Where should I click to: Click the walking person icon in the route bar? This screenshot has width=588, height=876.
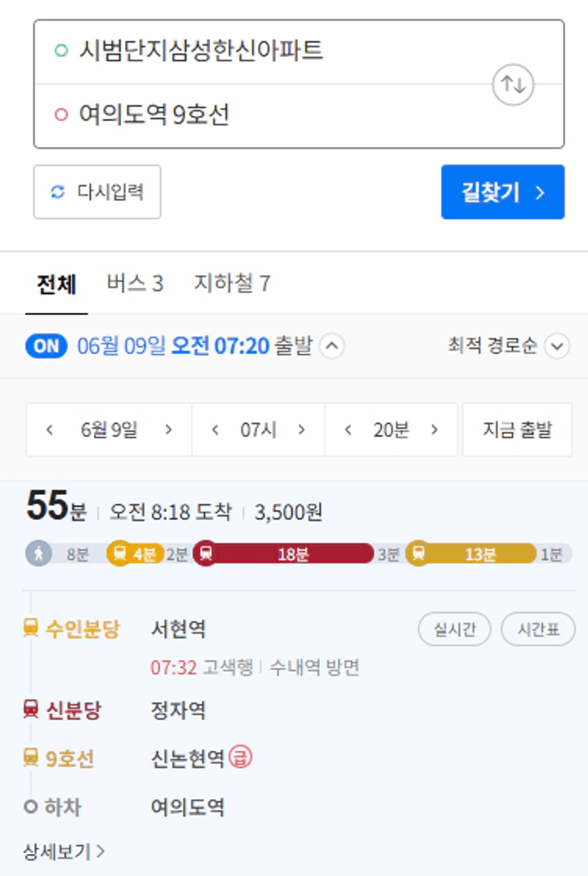click(x=38, y=554)
